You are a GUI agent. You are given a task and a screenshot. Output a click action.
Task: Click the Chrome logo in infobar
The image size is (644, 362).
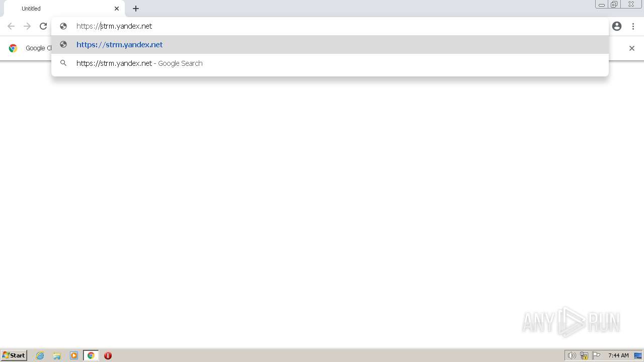[x=13, y=48]
